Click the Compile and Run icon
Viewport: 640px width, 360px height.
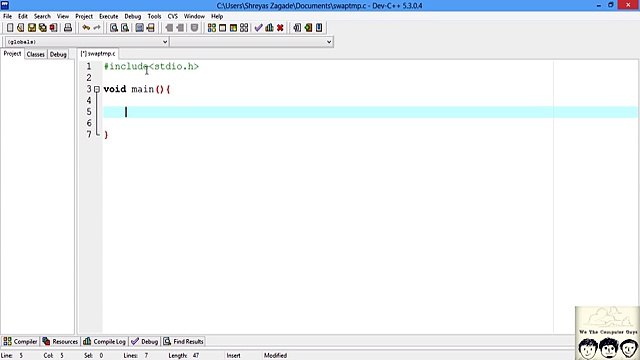233,28
